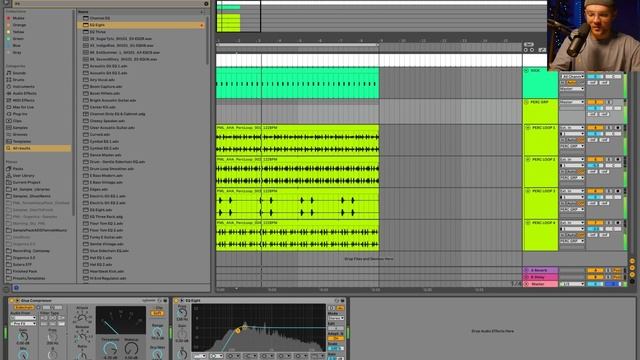The width and height of the screenshot is (640, 360).
Task: Open EQ Eight Mode Stereo dropdown
Action: (336, 318)
